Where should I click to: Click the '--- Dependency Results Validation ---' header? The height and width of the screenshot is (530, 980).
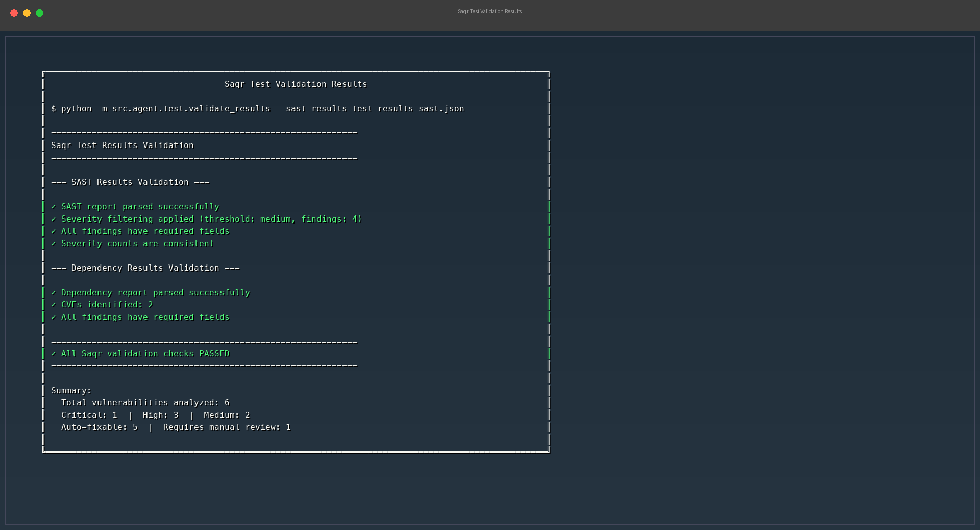[145, 268]
